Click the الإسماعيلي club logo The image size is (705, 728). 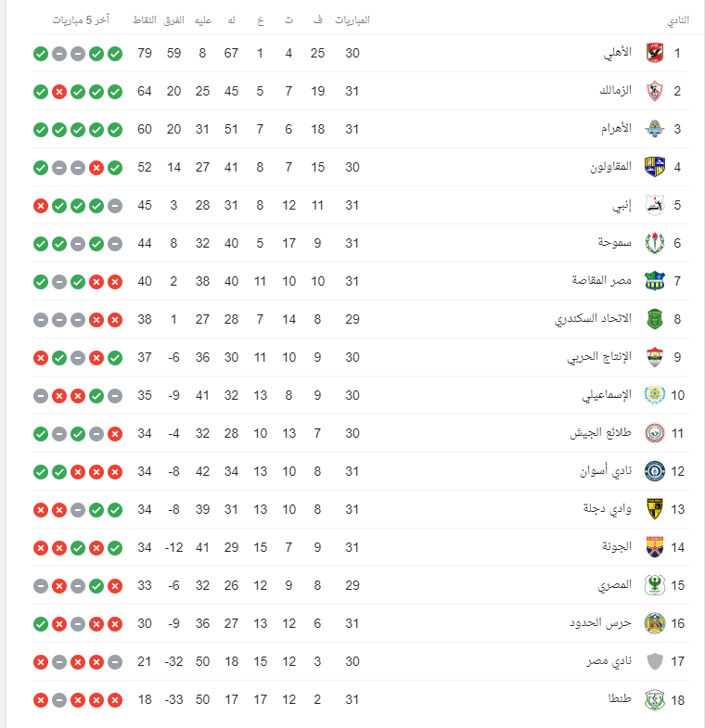655,395
